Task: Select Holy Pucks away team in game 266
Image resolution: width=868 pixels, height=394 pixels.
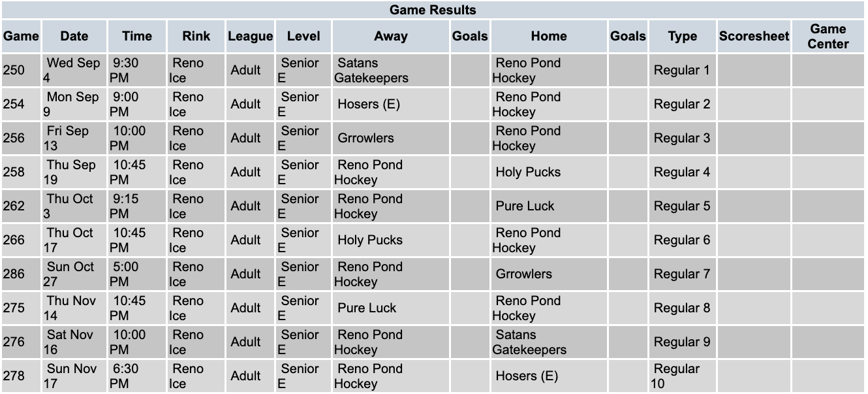Action: tap(370, 240)
